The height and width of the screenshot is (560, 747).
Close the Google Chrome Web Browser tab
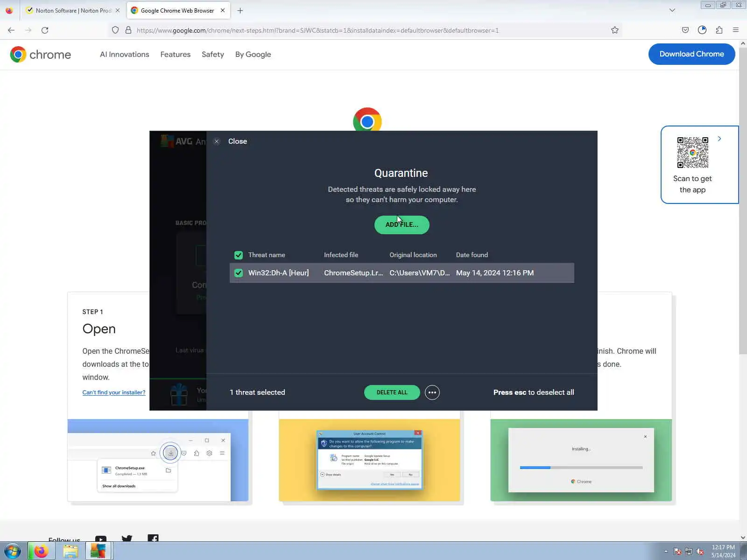click(x=223, y=10)
